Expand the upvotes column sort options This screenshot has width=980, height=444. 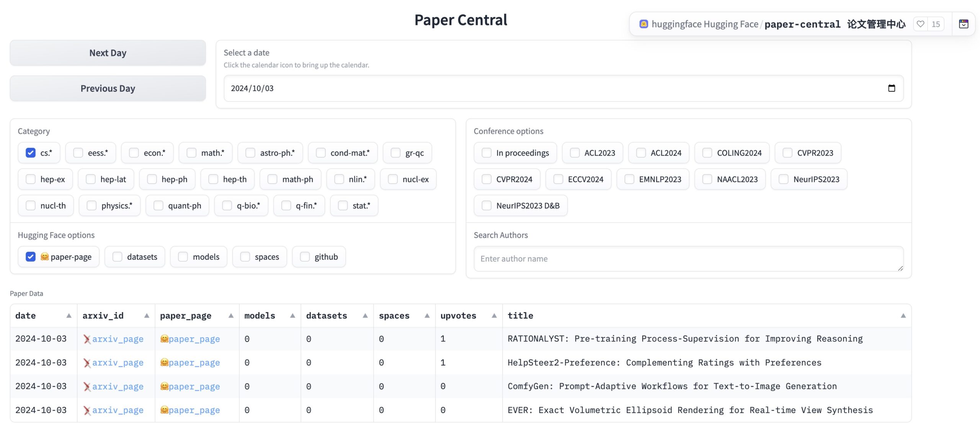[x=493, y=315]
